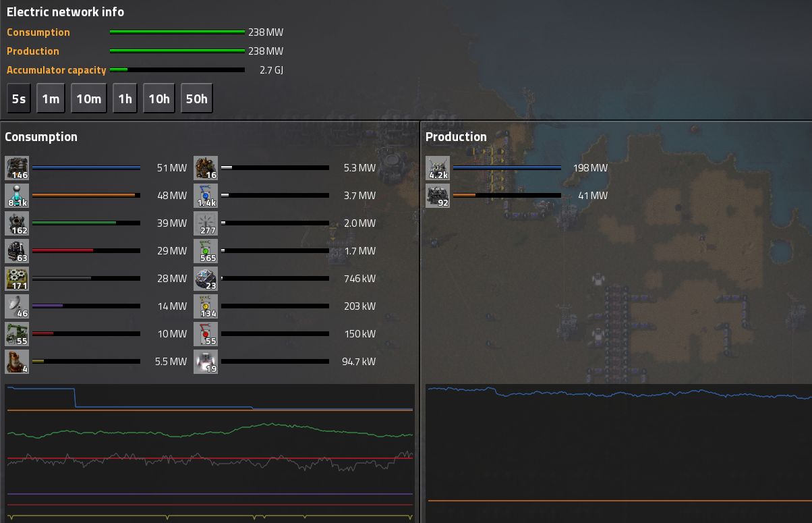Click the Production history graph

618,452
